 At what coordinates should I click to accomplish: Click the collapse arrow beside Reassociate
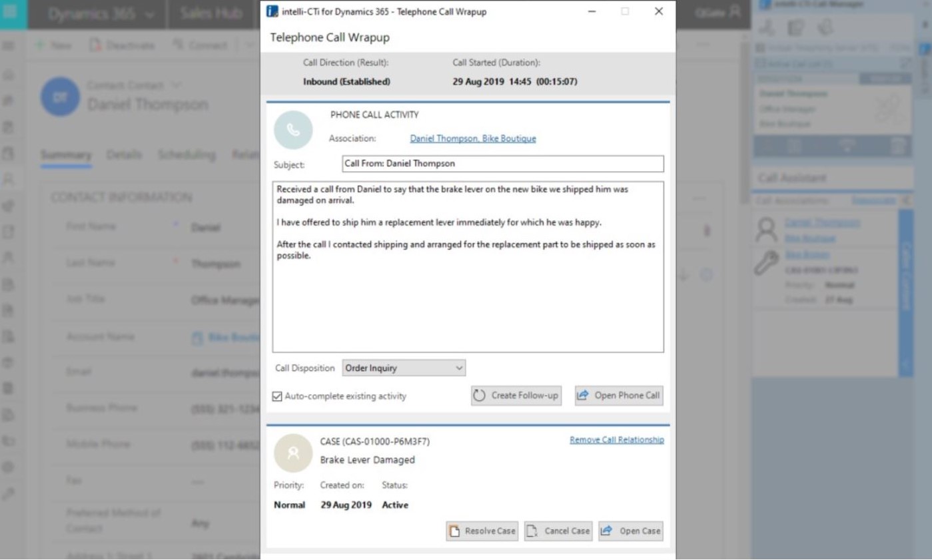click(x=905, y=200)
